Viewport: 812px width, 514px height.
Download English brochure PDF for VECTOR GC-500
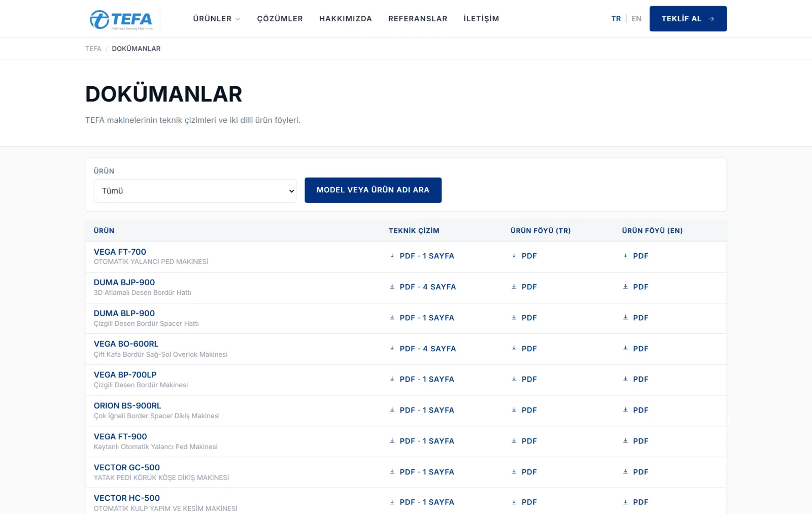pyautogui.click(x=635, y=472)
